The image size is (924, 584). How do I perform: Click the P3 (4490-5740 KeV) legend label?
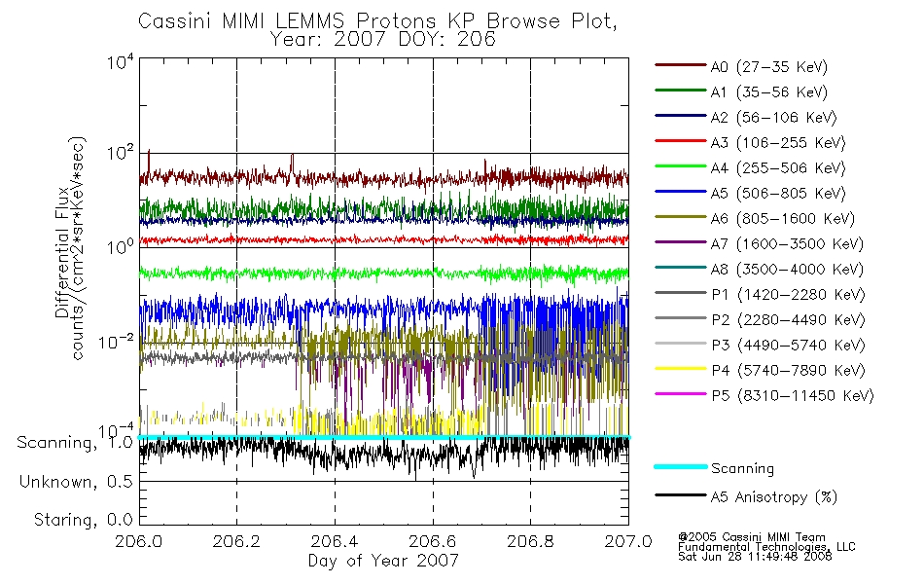pyautogui.click(x=788, y=346)
